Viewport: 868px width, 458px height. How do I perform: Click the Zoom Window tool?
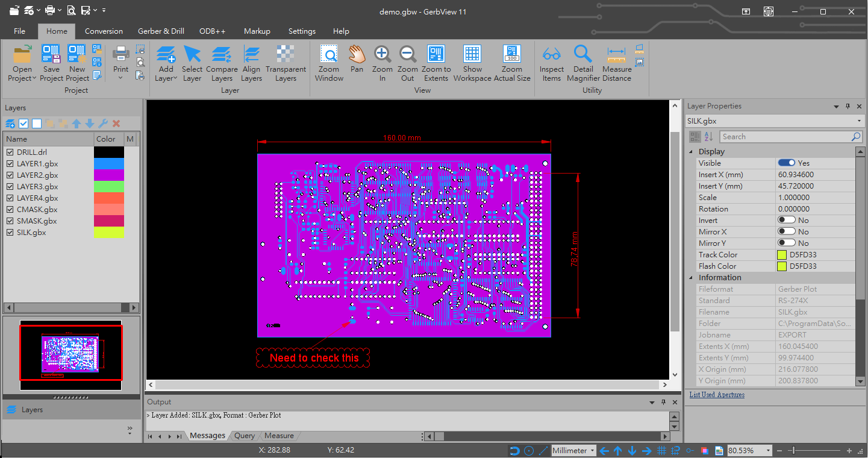[329, 63]
